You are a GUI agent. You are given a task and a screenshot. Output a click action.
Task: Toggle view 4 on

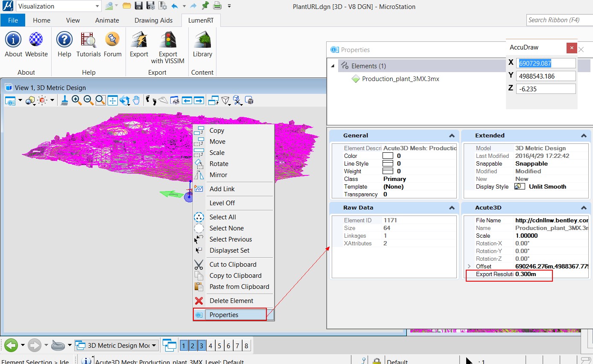pos(210,346)
